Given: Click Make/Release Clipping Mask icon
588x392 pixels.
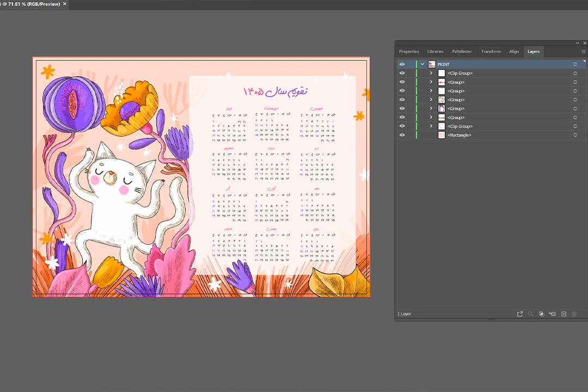Looking at the screenshot, I should click(x=541, y=314).
